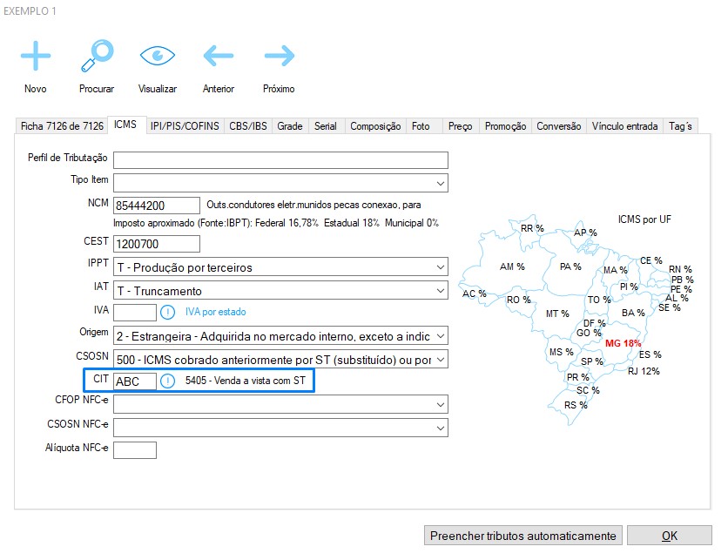Click the info icon beside CIT field

pos(168,381)
